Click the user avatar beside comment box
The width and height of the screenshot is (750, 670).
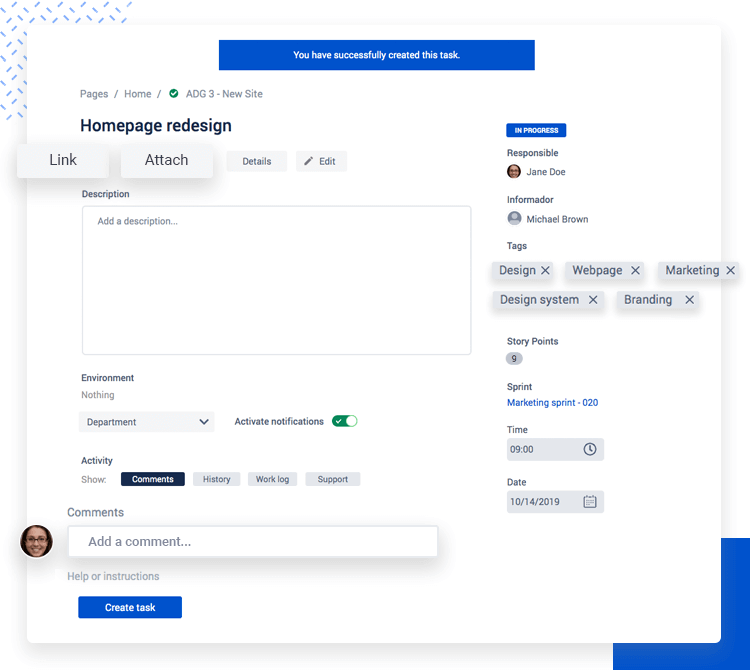pyautogui.click(x=36, y=541)
